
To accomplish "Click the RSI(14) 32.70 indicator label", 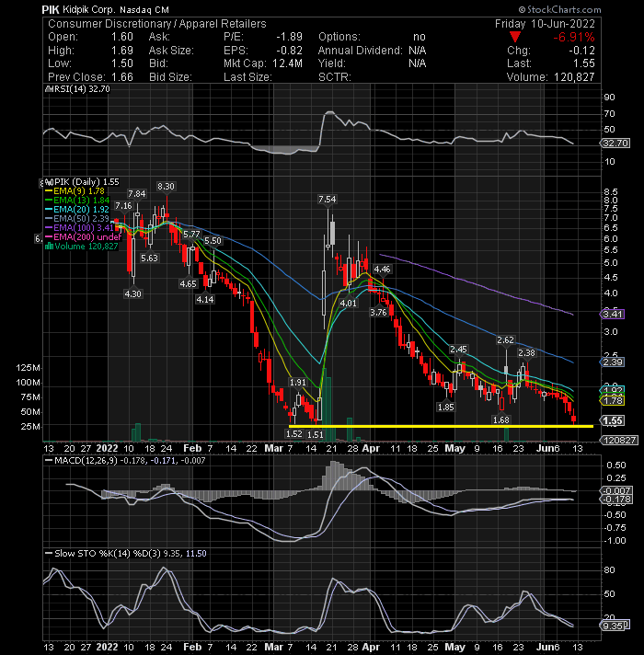I will [79, 89].
